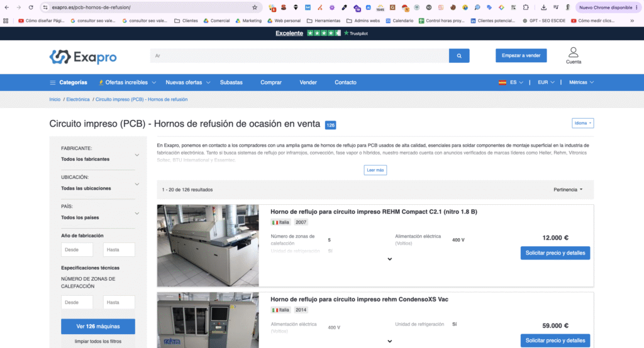Open site information icon in address bar
The height and width of the screenshot is (348, 644).
click(x=45, y=8)
